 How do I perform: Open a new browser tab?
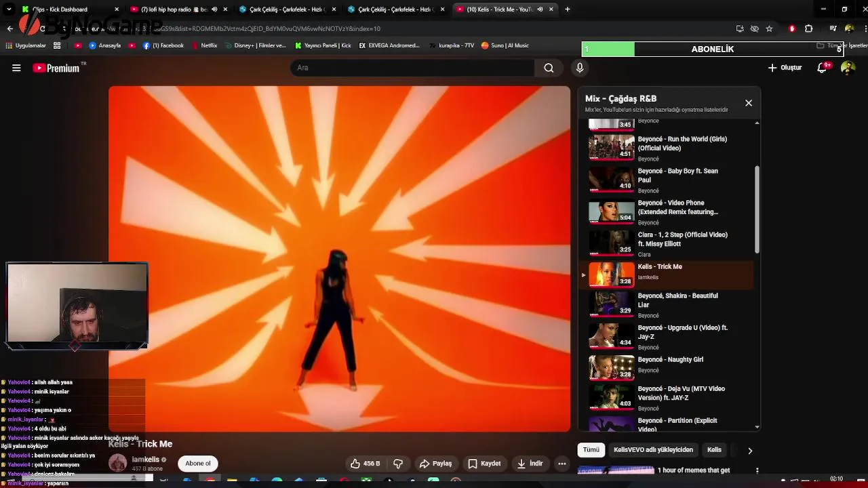pos(568,9)
